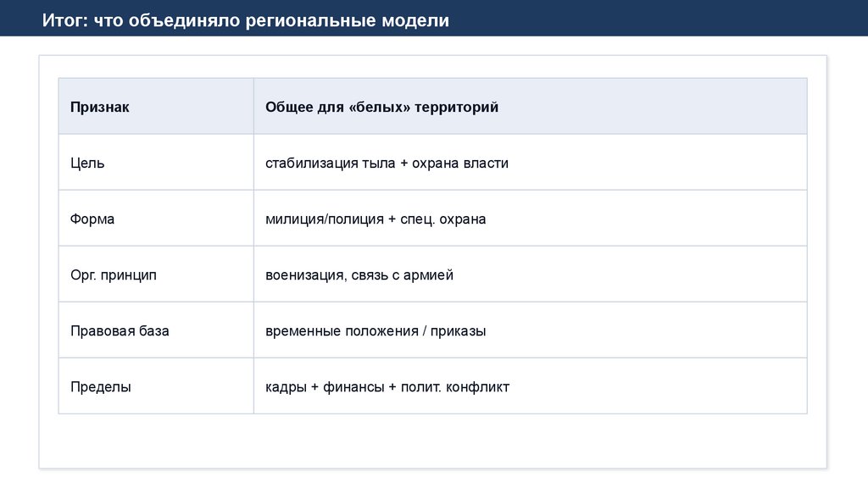Screen dimensions: 868x488
Task: Select the 'Признак' column header cell
Action: pos(100,107)
